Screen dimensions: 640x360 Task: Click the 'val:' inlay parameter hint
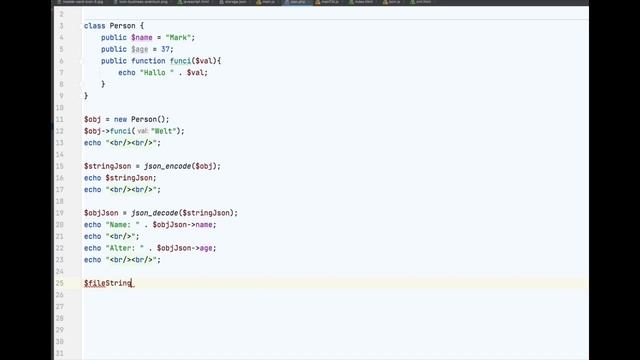click(x=142, y=131)
